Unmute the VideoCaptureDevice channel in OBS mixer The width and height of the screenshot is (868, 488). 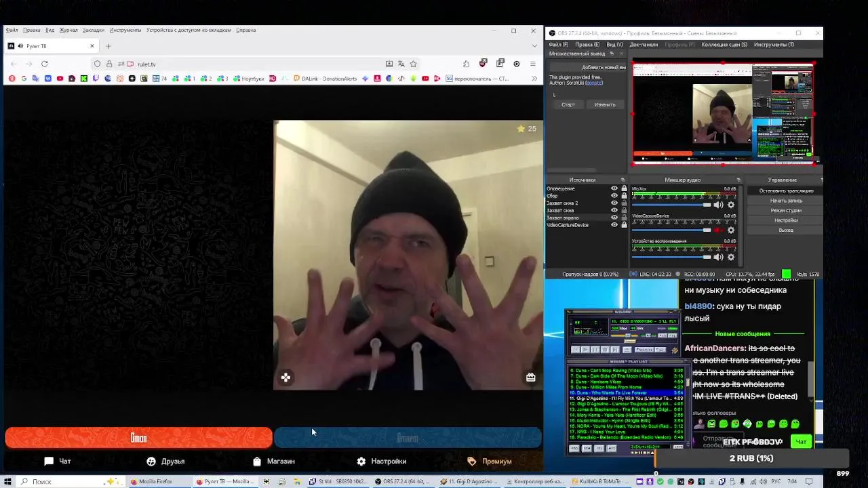(718, 230)
